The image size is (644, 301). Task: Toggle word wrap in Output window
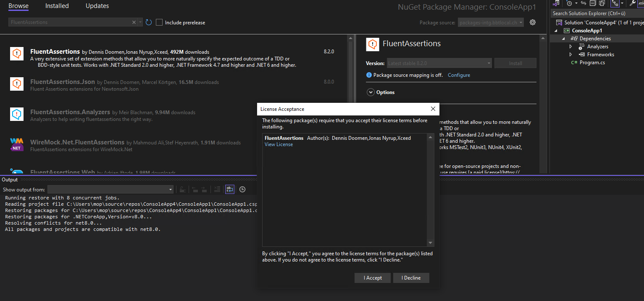(229, 189)
